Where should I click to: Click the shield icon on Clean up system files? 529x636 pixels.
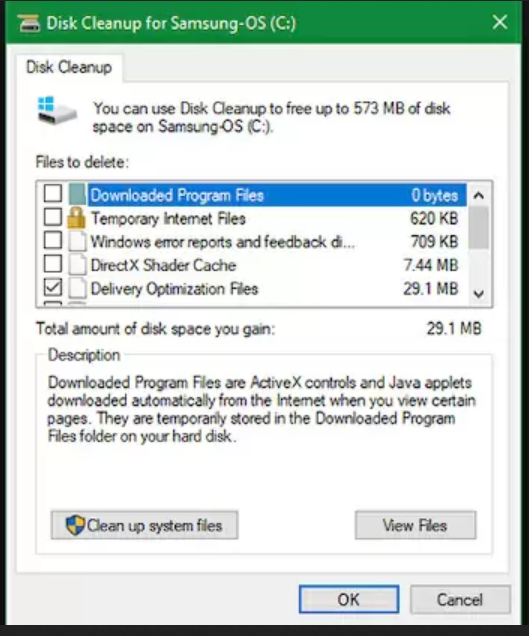(x=75, y=525)
